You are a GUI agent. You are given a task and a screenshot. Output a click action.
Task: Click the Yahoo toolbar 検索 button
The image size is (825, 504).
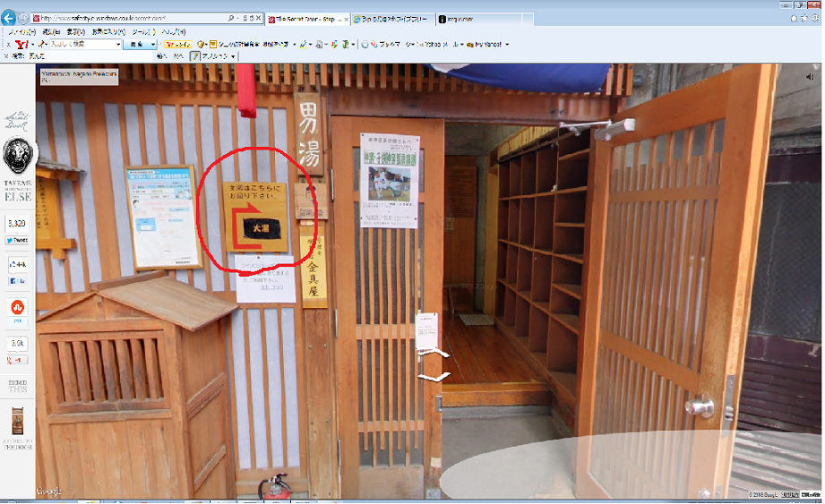[x=137, y=45]
